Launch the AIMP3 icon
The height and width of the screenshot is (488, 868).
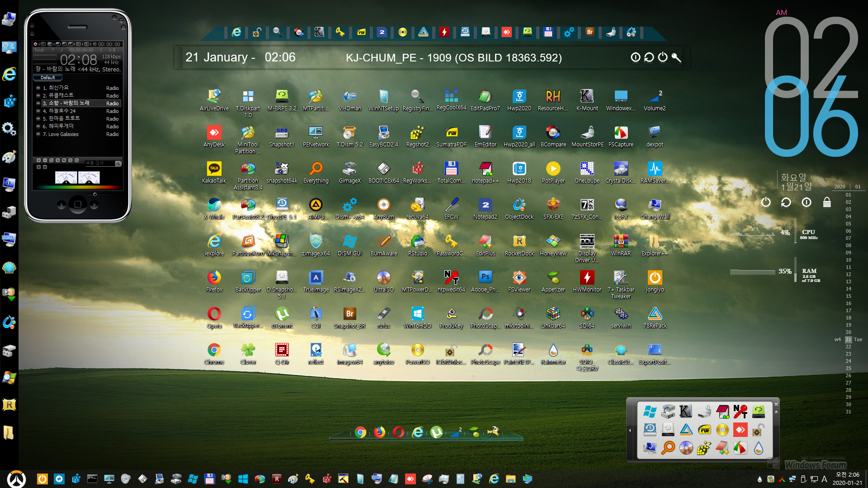[x=316, y=208]
